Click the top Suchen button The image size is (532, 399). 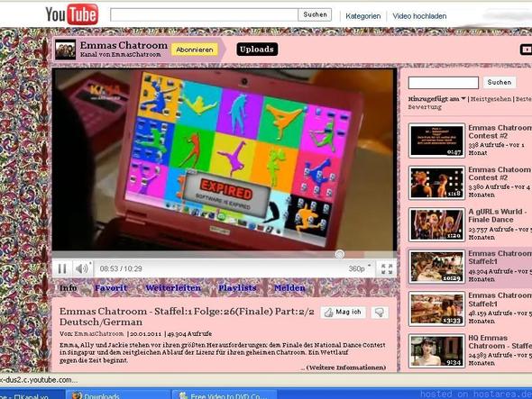[x=315, y=15]
